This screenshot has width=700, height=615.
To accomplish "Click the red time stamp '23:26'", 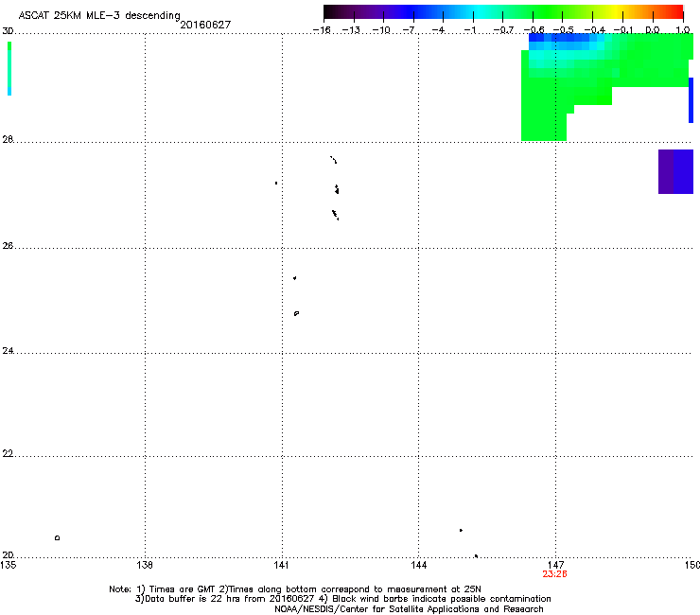I will (554, 574).
